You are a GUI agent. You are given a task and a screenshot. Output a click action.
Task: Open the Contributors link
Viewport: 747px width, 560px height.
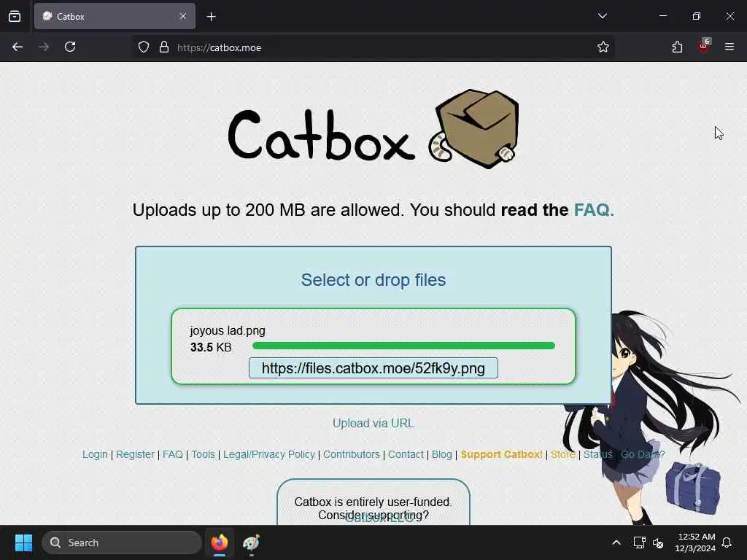click(352, 454)
